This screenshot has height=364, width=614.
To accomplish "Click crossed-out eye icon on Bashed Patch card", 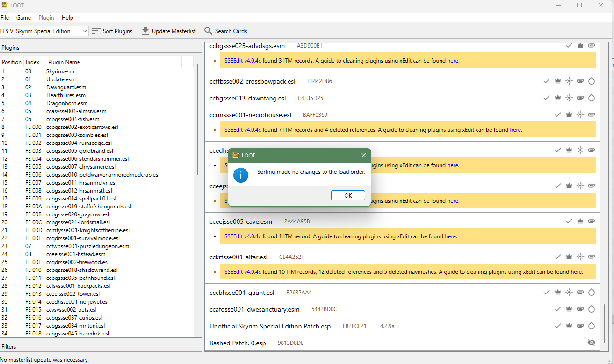I will pyautogui.click(x=592, y=343).
